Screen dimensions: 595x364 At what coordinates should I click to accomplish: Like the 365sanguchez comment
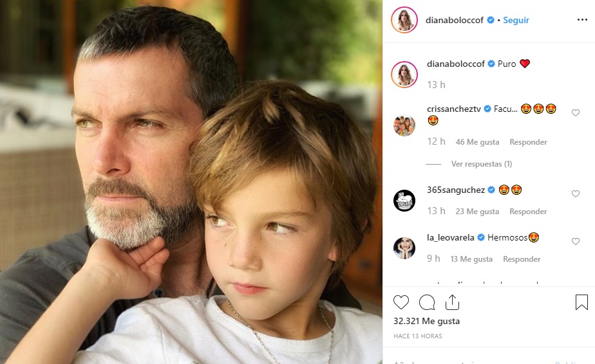click(576, 194)
